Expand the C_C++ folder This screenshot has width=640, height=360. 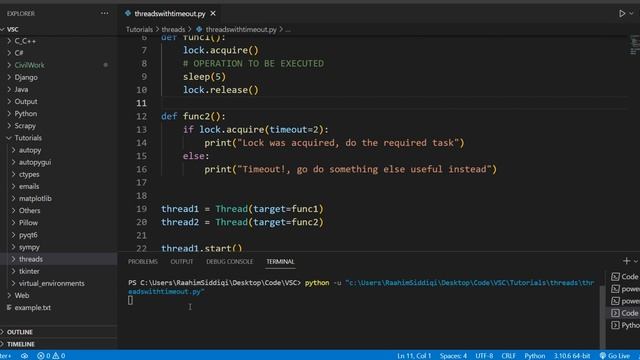25,41
